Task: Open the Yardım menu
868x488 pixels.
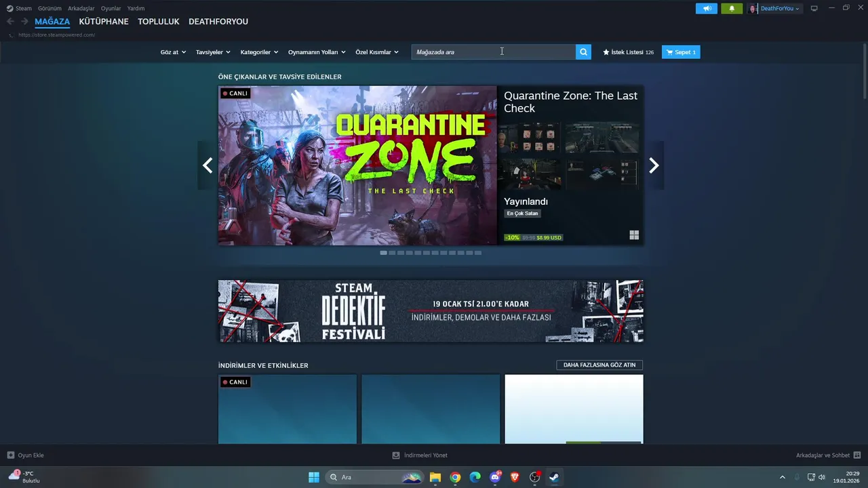Action: coord(136,9)
